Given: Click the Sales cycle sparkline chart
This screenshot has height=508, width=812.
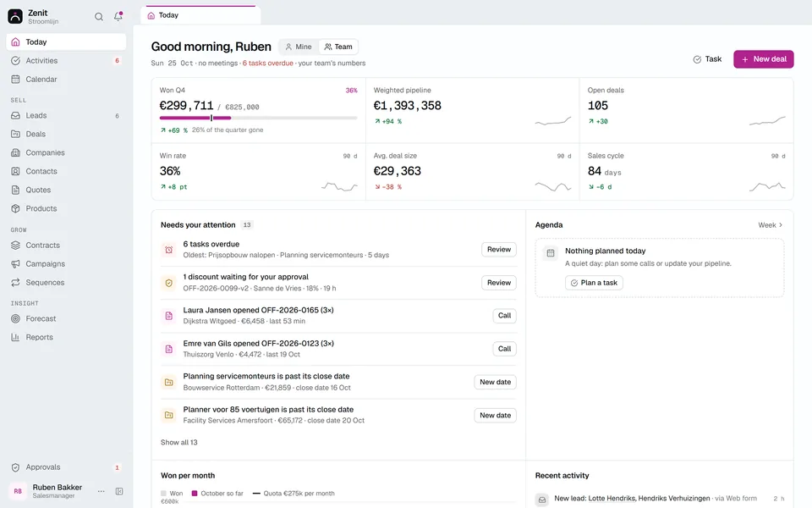Looking at the screenshot, I should point(767,186).
